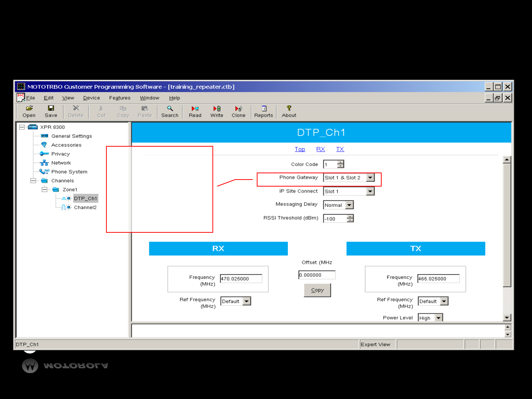
Task: Open the Window menu
Action: pos(150,98)
